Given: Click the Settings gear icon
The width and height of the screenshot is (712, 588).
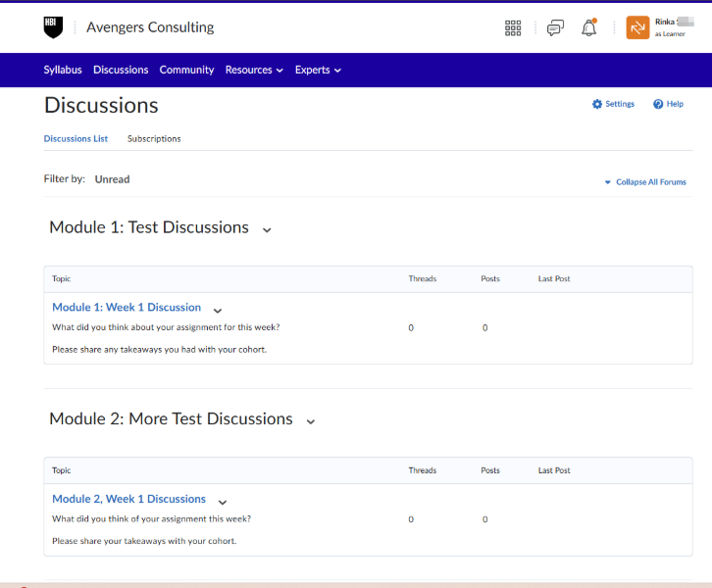Looking at the screenshot, I should pos(597,104).
